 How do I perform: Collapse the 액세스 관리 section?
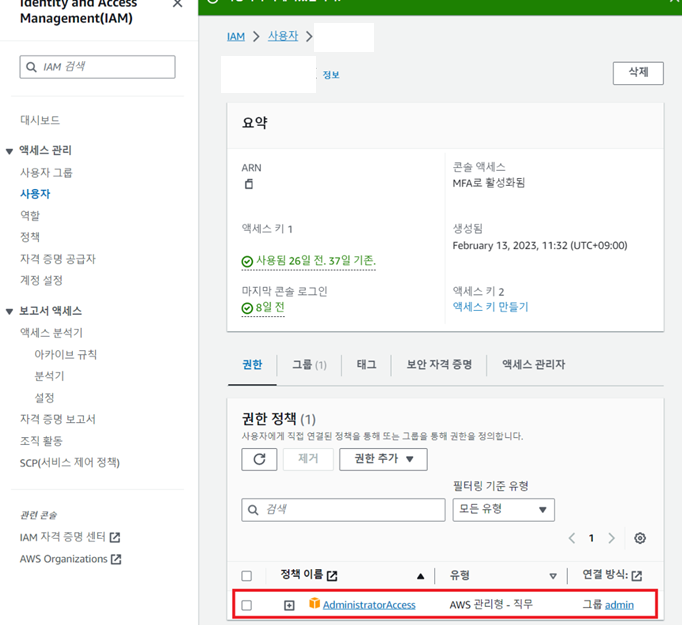tap(9, 151)
